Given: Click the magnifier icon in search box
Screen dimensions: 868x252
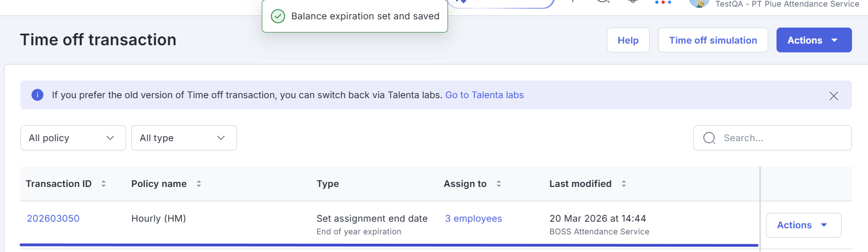Looking at the screenshot, I should 709,138.
